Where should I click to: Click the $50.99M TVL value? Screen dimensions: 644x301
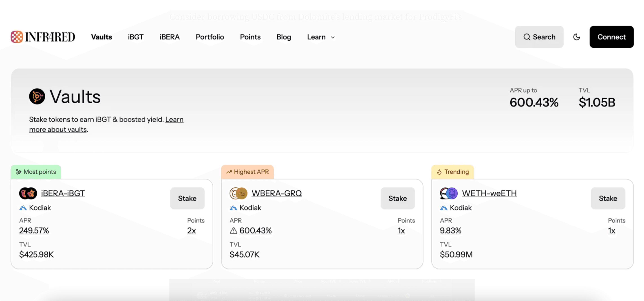pyautogui.click(x=456, y=255)
